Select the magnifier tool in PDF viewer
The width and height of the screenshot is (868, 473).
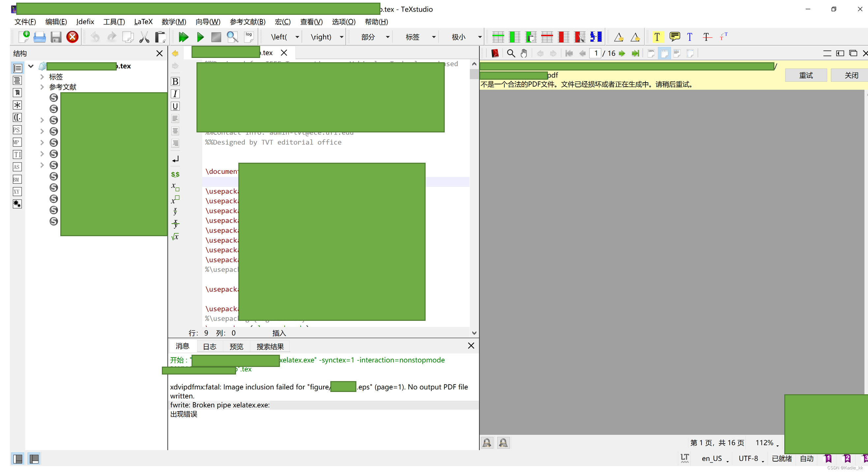tap(511, 53)
